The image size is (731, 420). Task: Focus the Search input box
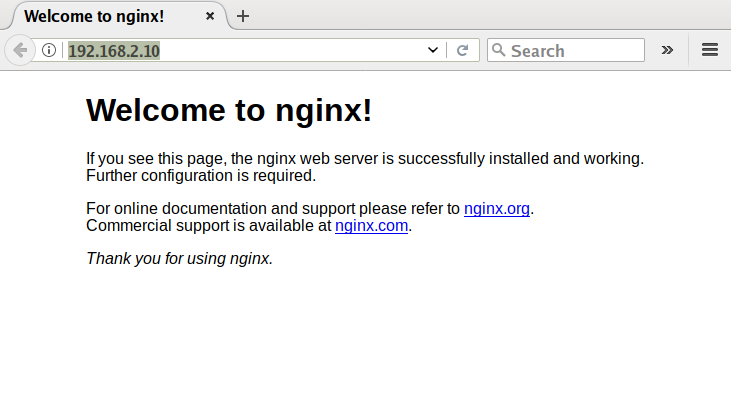pos(575,50)
